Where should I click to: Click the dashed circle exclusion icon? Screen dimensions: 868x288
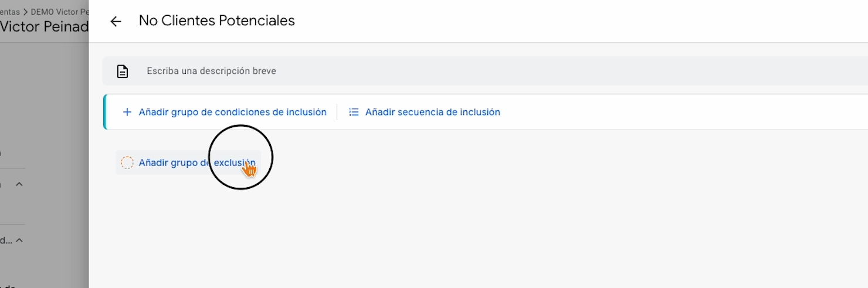tap(127, 162)
